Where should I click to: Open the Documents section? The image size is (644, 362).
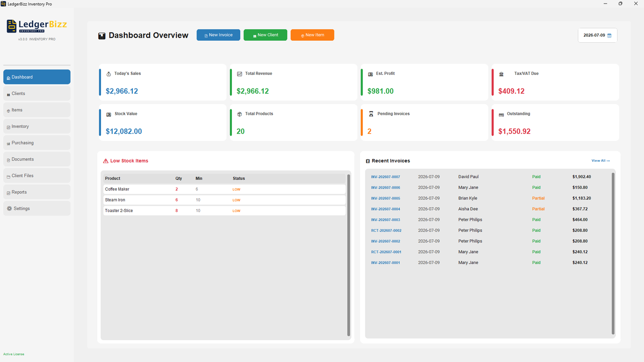[37, 159]
